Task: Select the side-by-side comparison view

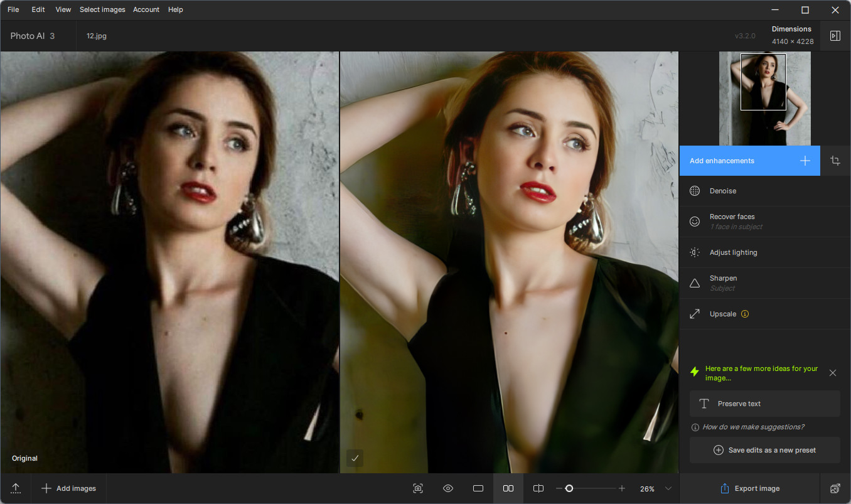Action: click(508, 488)
